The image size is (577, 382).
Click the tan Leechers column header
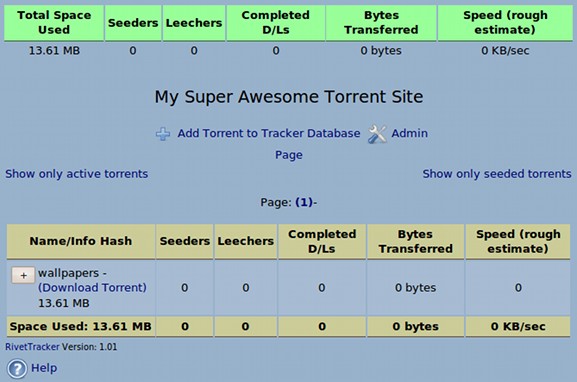246,241
